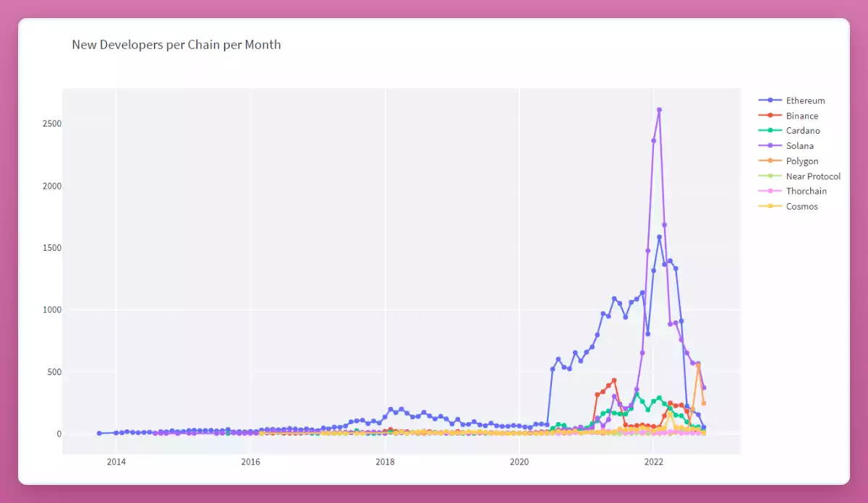Image resolution: width=868 pixels, height=503 pixels.
Task: Click the Binance peak marker in 2021
Action: pos(614,380)
